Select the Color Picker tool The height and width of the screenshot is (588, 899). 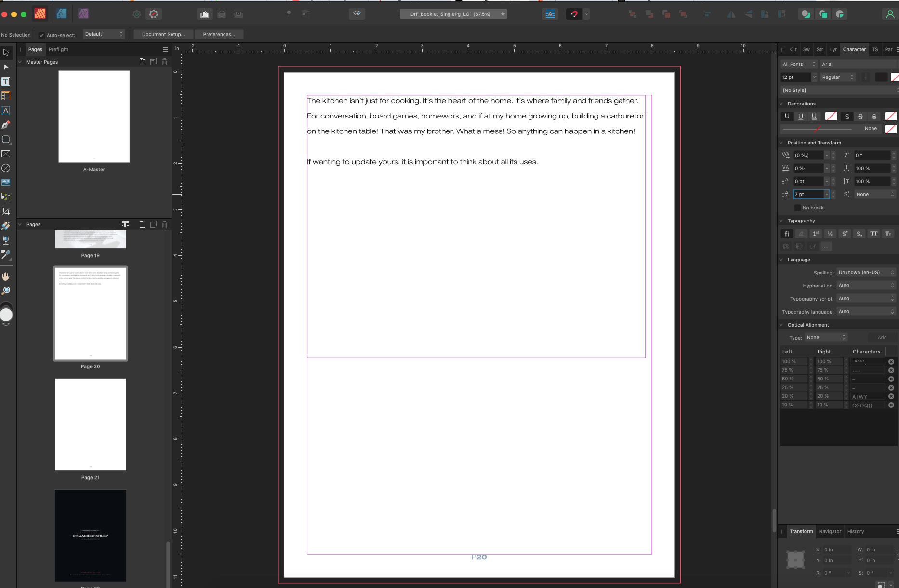pos(6,255)
